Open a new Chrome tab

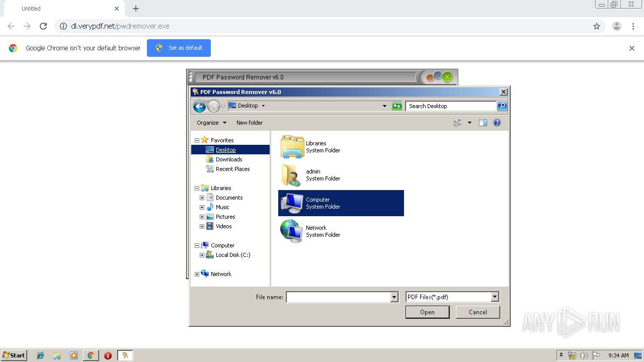[136, 9]
